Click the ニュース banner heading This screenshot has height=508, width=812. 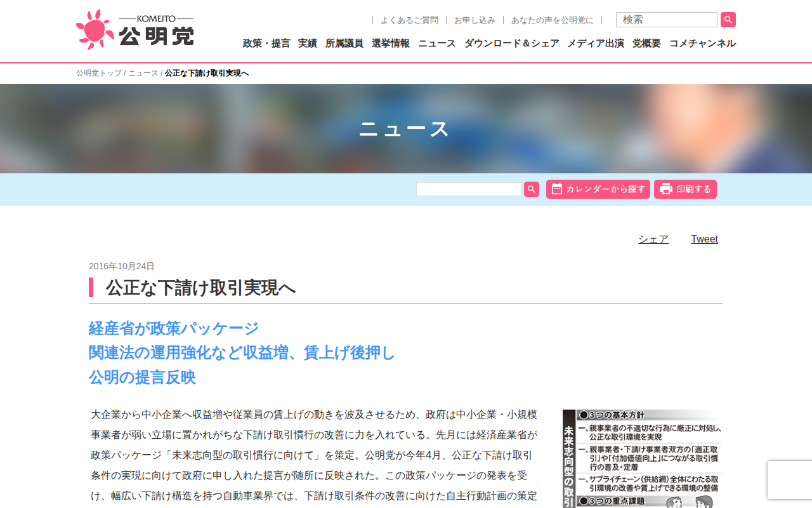coord(405,129)
